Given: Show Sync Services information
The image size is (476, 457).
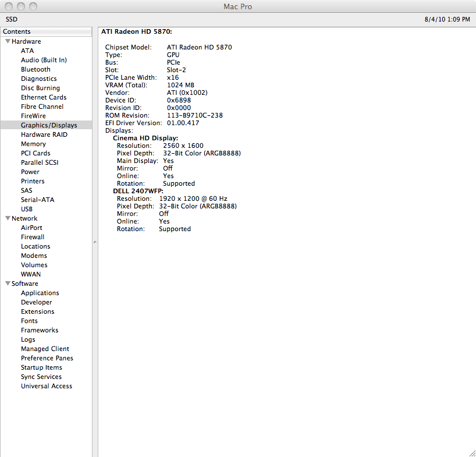Looking at the screenshot, I should click(x=41, y=377).
